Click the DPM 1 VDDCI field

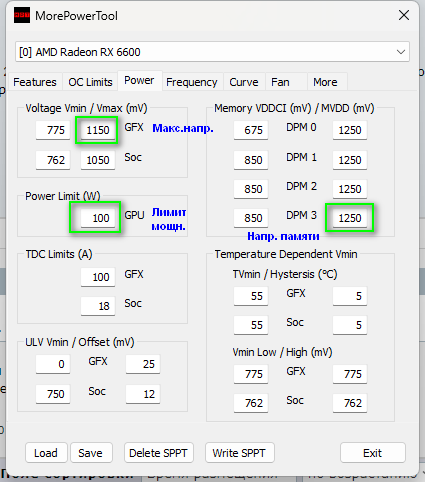pyautogui.click(x=251, y=160)
